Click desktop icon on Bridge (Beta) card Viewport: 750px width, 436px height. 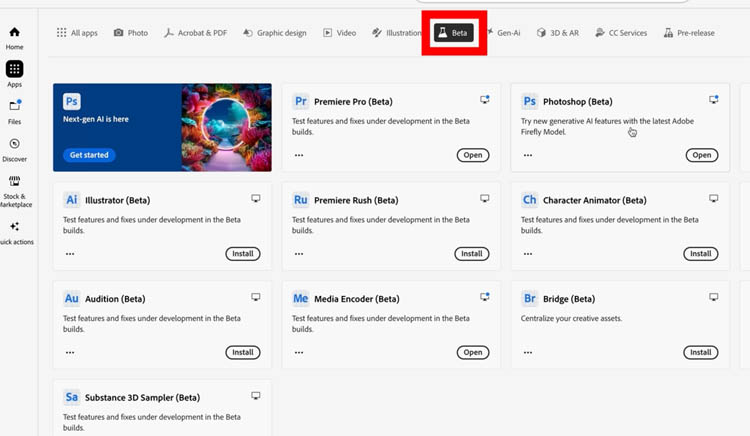(x=714, y=297)
